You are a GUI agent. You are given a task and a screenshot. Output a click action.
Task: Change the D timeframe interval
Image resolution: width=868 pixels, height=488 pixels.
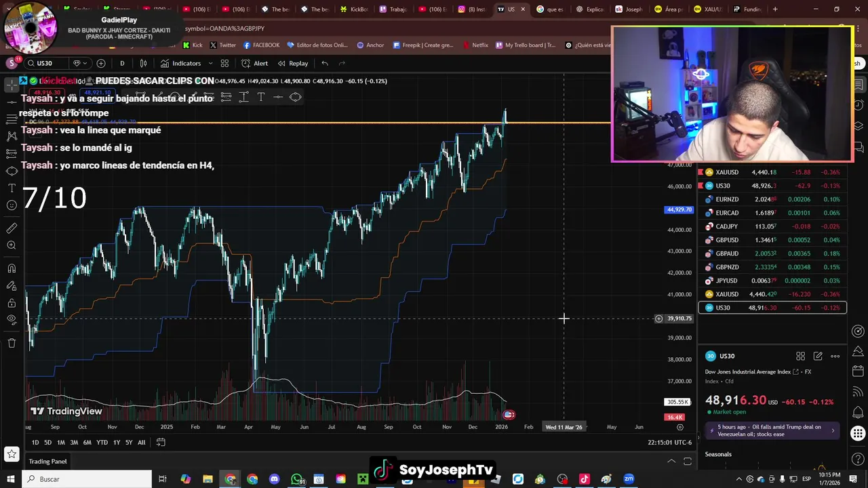(x=122, y=63)
